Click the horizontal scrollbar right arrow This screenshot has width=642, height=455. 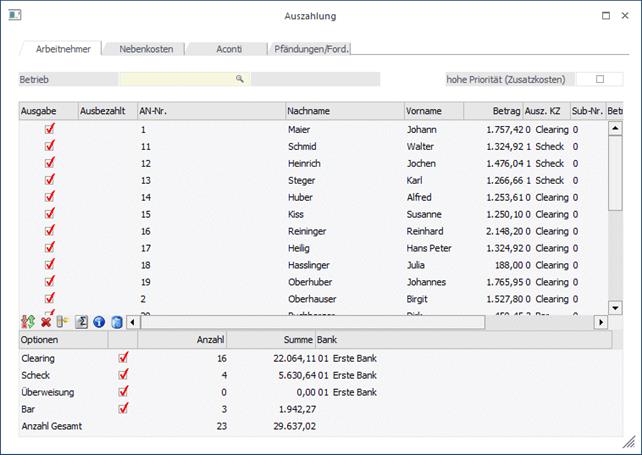(x=601, y=322)
